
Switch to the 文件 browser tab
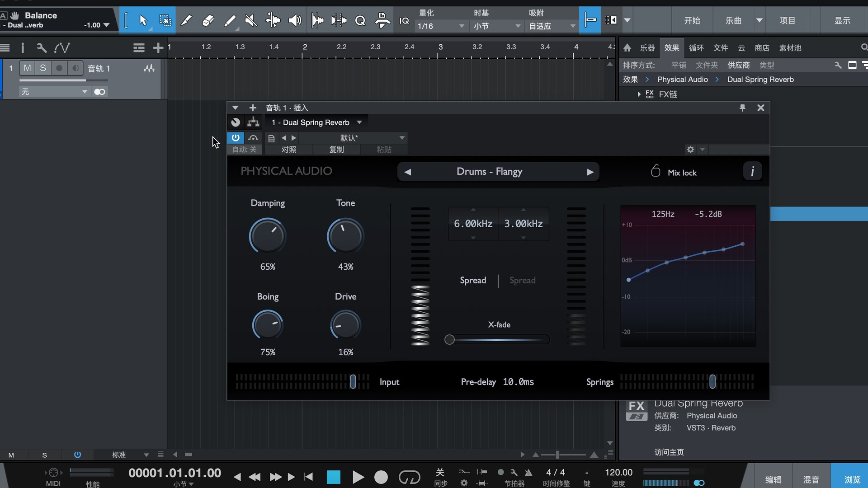click(x=721, y=48)
